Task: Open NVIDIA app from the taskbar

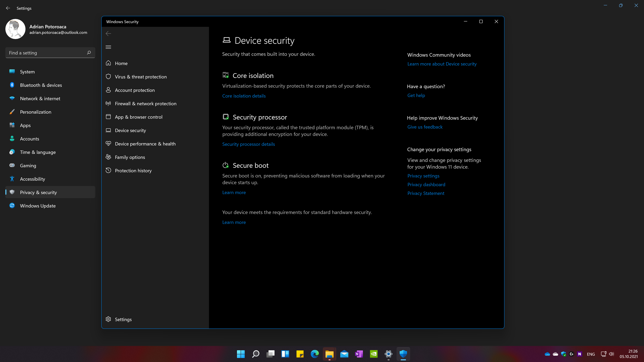Action: pyautogui.click(x=374, y=354)
